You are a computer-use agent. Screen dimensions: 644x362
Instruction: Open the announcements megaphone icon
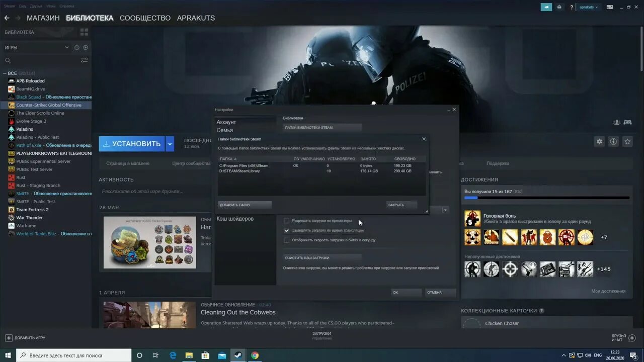point(546,7)
